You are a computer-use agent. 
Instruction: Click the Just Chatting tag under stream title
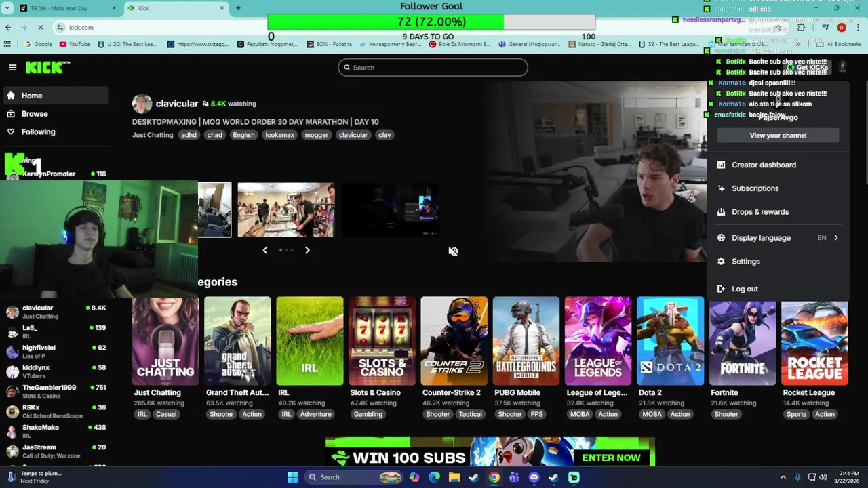[x=153, y=135]
